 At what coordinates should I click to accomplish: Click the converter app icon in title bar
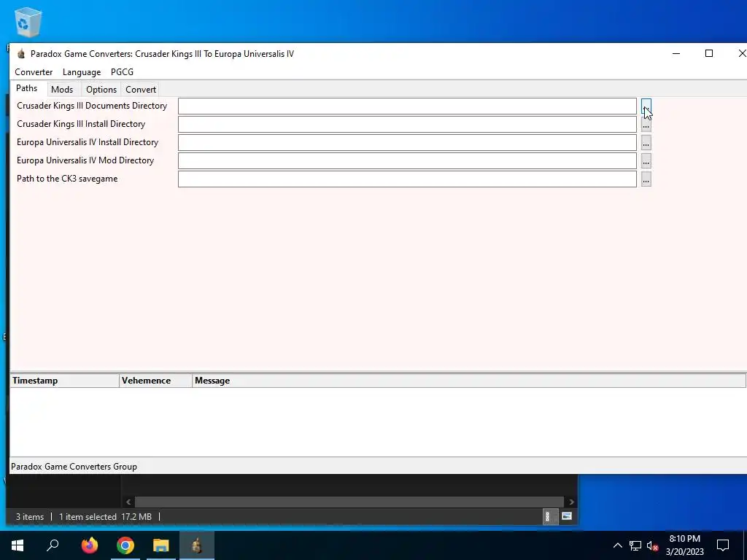(20, 54)
